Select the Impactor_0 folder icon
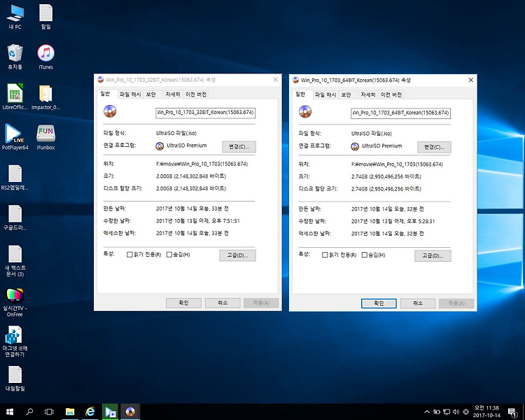 pyautogui.click(x=45, y=97)
